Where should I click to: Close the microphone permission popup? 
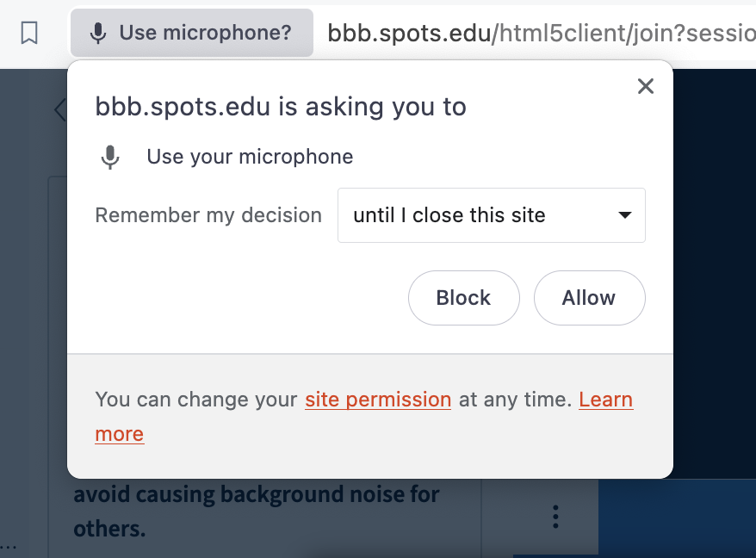pos(645,86)
